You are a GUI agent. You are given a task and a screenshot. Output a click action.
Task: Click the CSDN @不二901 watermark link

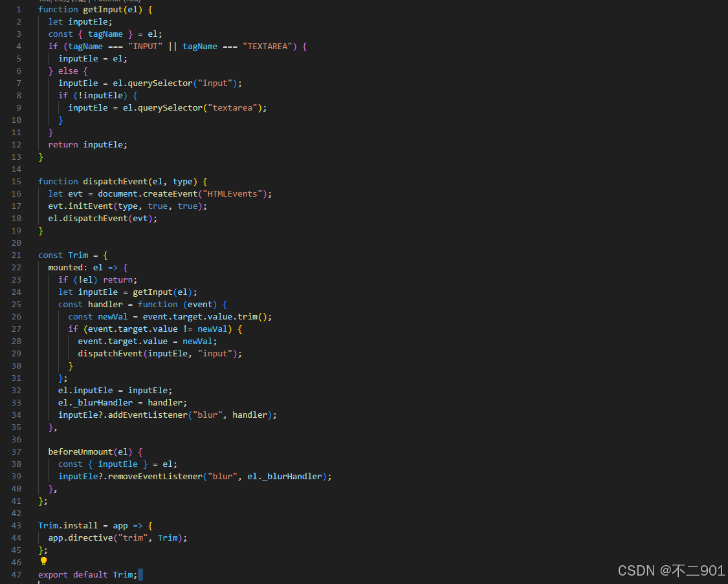[x=671, y=570]
